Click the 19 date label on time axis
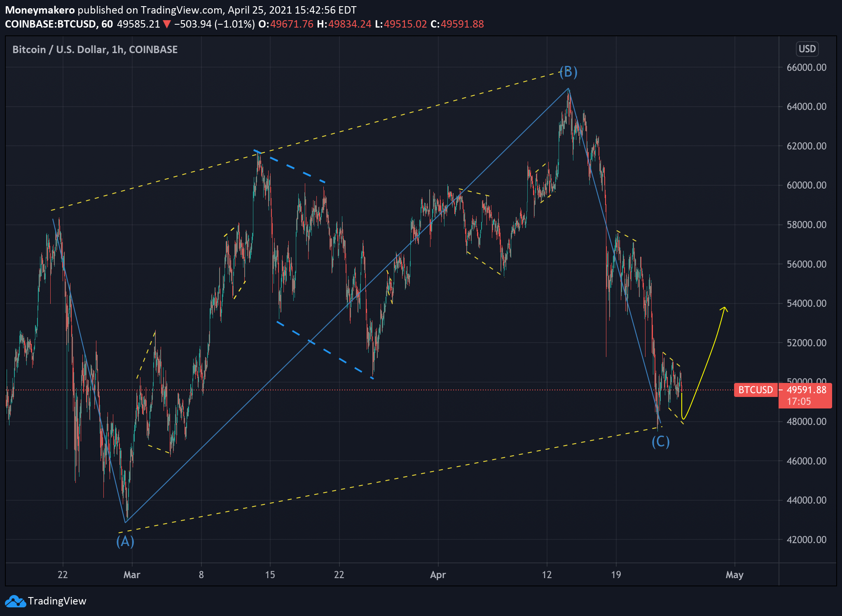The image size is (842, 616). [616, 575]
